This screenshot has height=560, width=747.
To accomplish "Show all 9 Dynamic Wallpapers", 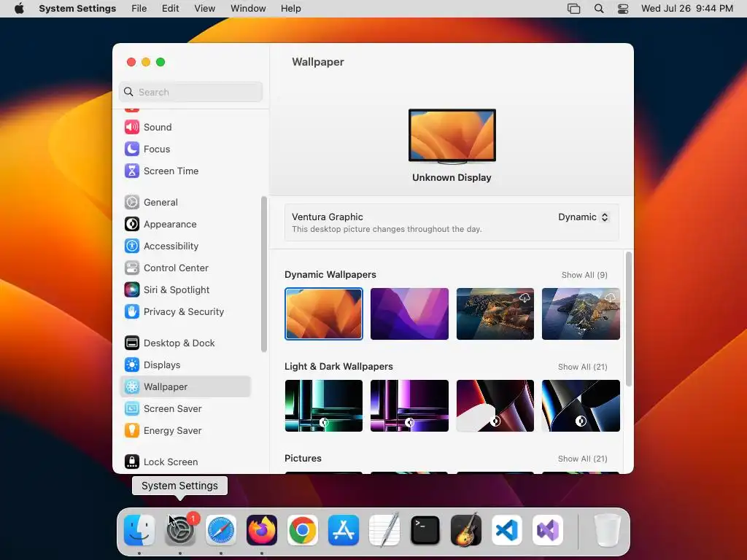I will tap(584, 275).
